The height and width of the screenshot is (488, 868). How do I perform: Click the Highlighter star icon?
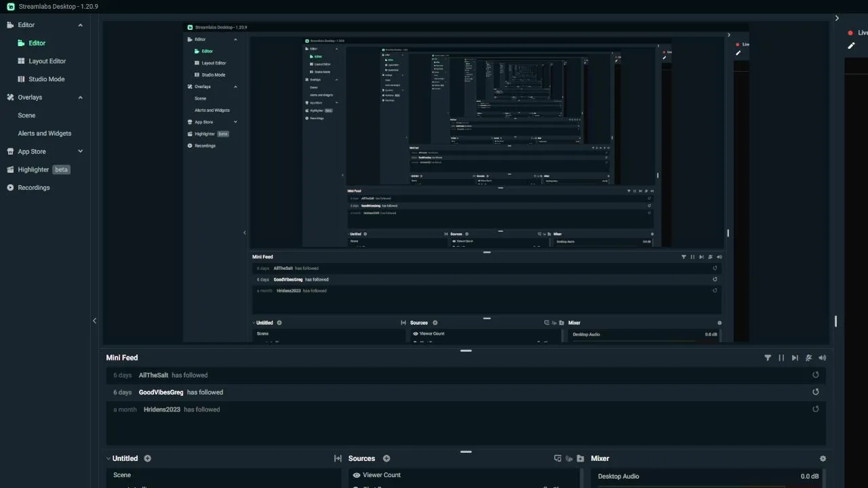10,169
